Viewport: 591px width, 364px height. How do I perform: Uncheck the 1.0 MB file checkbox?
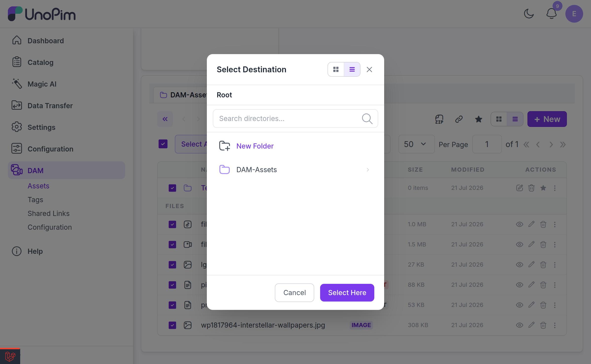[x=172, y=224]
